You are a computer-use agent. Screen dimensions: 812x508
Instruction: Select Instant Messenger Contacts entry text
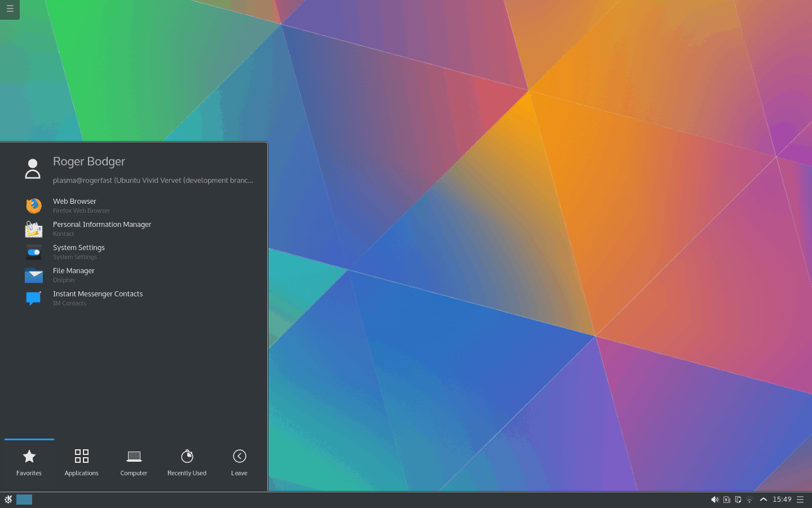(98, 294)
